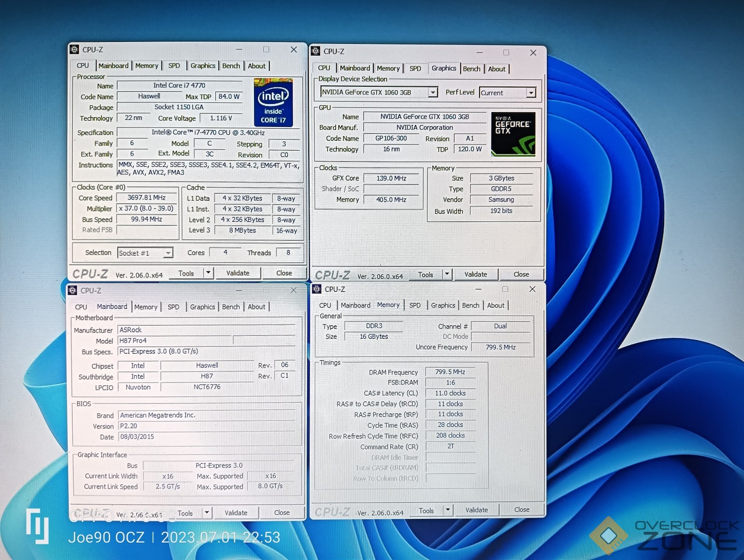Expand Tools arrow in the Graphics window
This screenshot has width=744, height=560.
point(447,274)
